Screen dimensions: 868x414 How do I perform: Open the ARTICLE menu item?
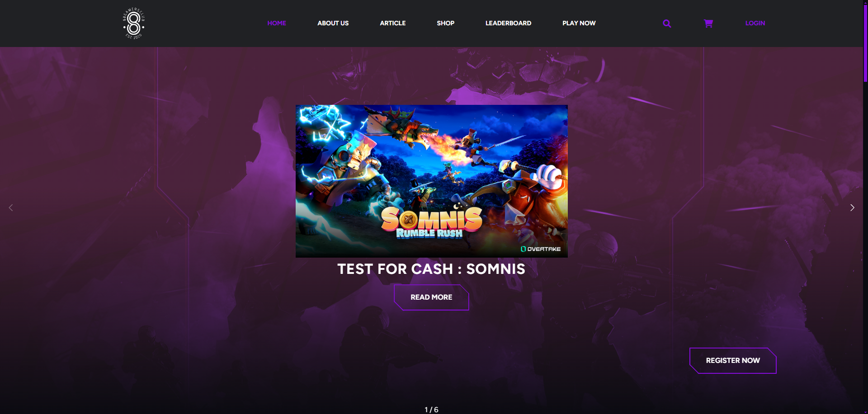392,23
